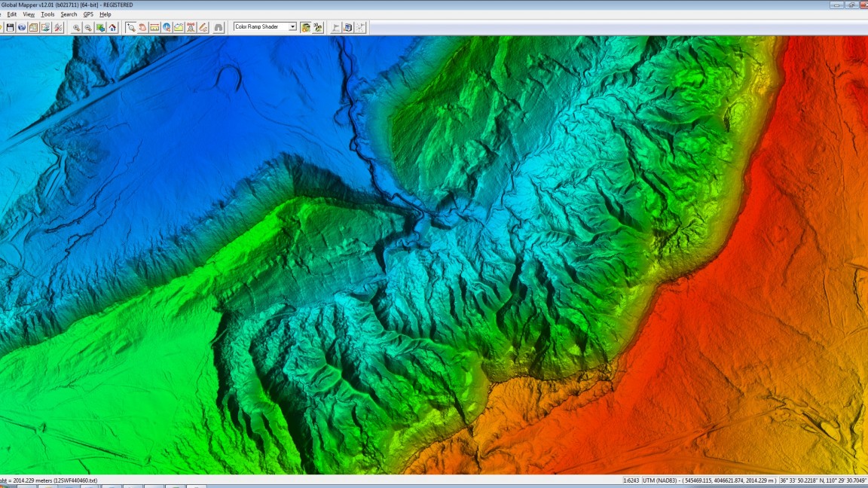Select the Digitizer tool
This screenshot has width=868, height=488.
click(x=201, y=27)
